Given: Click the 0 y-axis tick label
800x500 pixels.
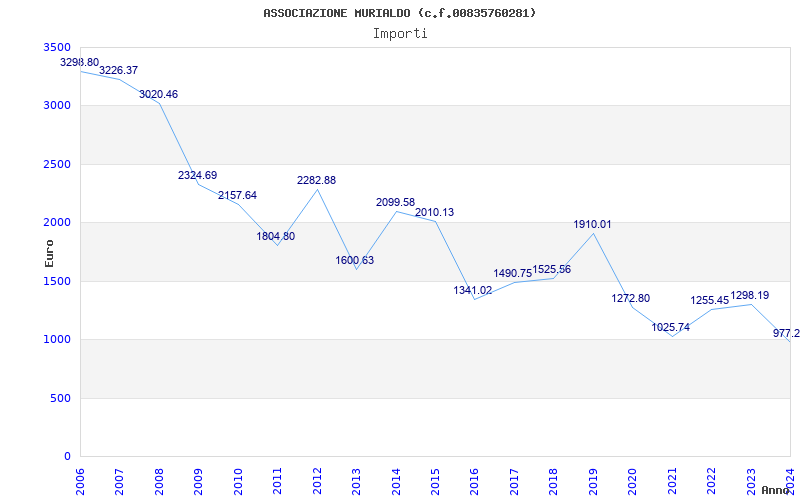Looking at the screenshot, I should (x=67, y=457).
